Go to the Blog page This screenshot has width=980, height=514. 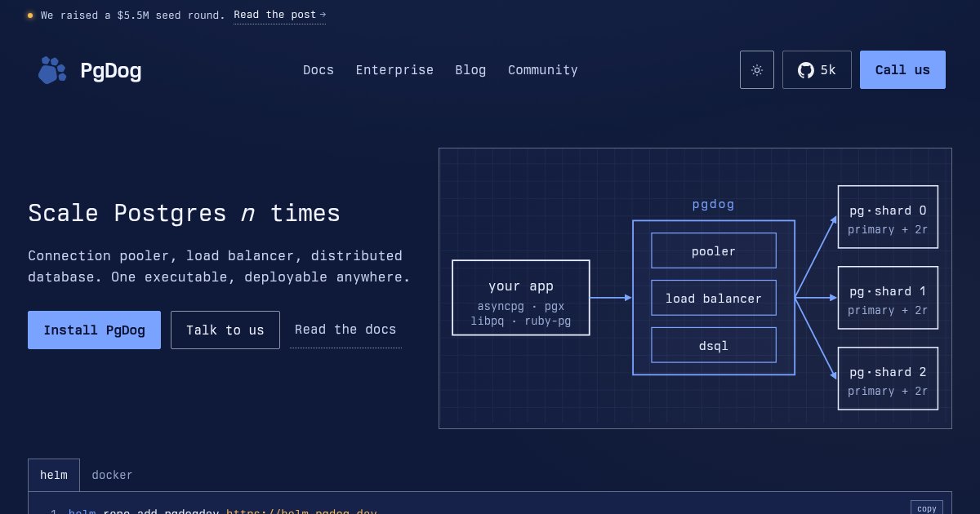[470, 70]
